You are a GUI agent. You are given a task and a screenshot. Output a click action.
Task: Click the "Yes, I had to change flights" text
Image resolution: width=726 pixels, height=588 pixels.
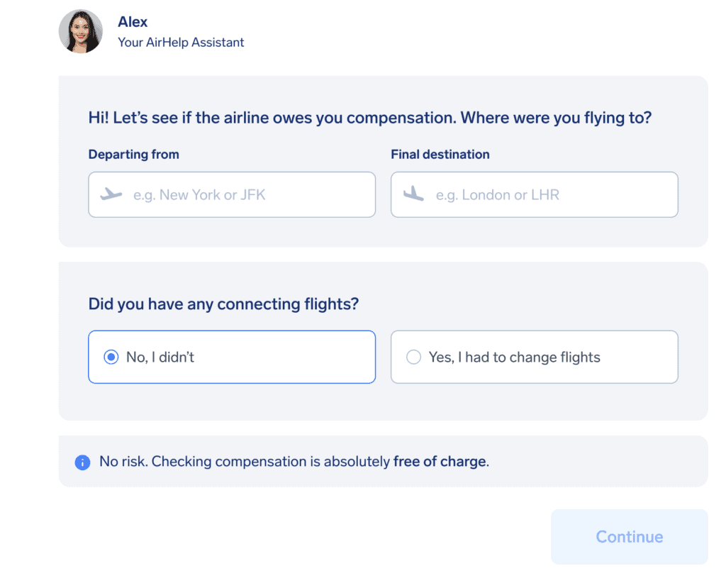pos(514,357)
